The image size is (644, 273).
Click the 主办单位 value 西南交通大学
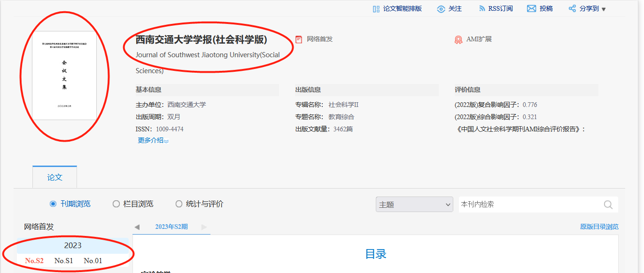pos(187,105)
